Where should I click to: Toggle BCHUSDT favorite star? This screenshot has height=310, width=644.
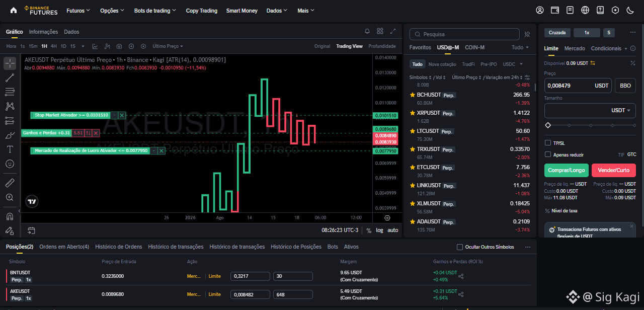[x=413, y=95]
